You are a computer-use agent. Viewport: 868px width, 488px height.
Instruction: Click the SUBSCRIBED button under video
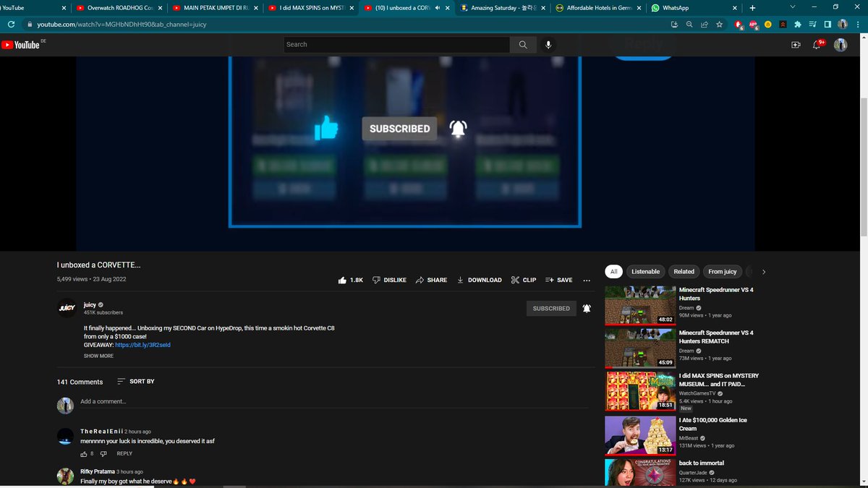tap(551, 309)
